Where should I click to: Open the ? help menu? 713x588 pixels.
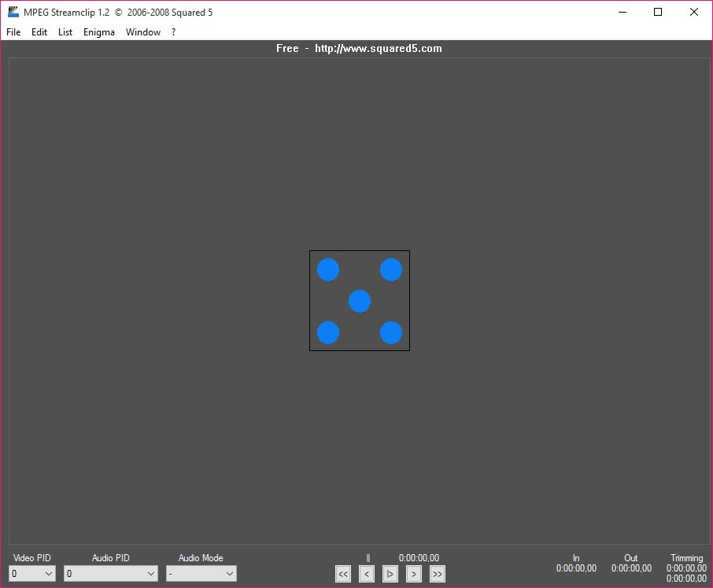[173, 31]
